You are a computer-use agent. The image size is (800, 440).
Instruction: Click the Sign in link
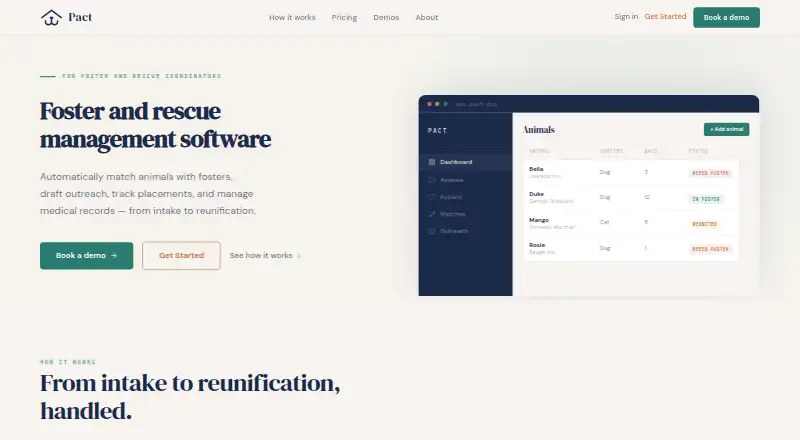(626, 16)
